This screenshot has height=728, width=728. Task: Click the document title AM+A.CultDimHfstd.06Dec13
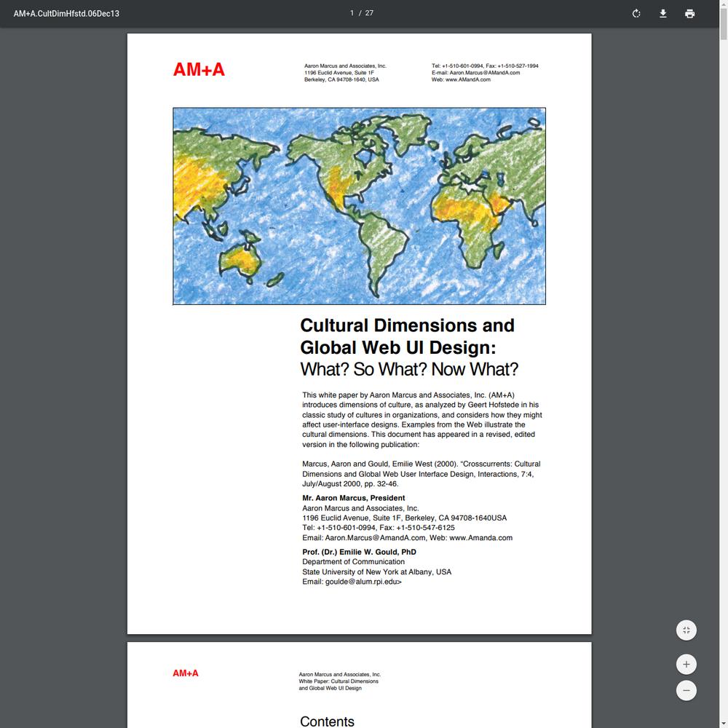click(x=66, y=13)
